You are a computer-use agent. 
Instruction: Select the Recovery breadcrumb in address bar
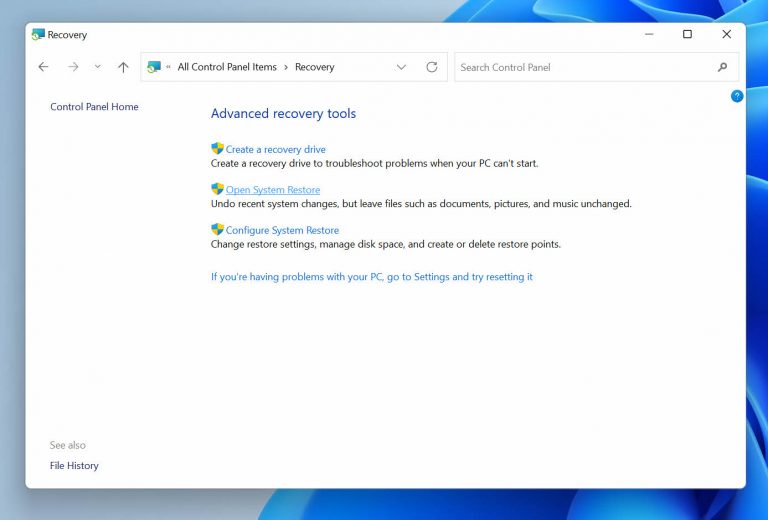tap(314, 67)
